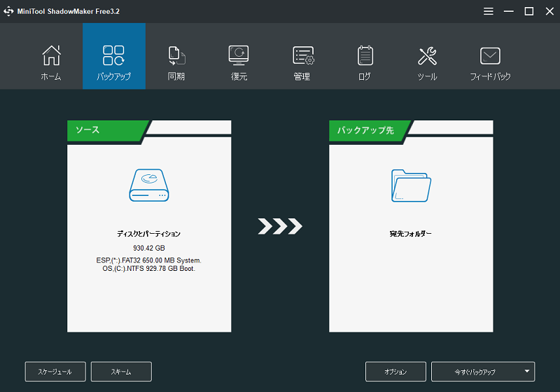Open the ツール (Tools) tab
Screen dimensions: 560x392
click(x=427, y=57)
